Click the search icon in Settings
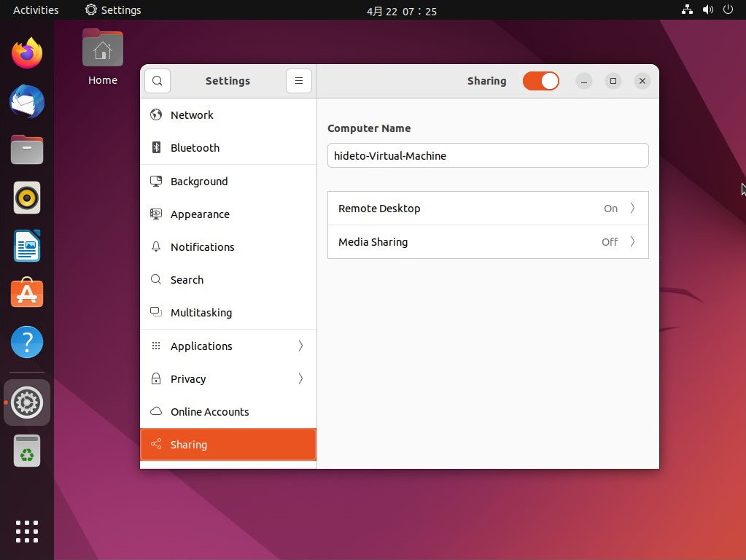Screen dimensions: 746x560 point(158,81)
